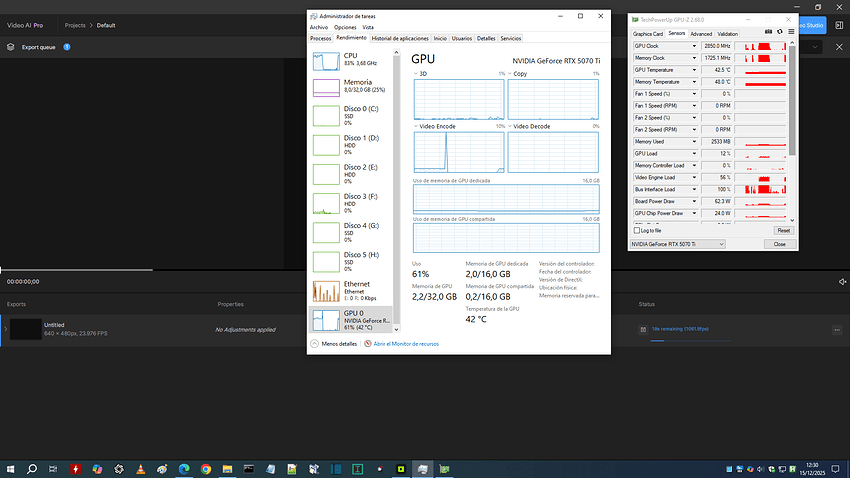Open the Opciones menu in Task Manager
850x478 pixels.
344,27
